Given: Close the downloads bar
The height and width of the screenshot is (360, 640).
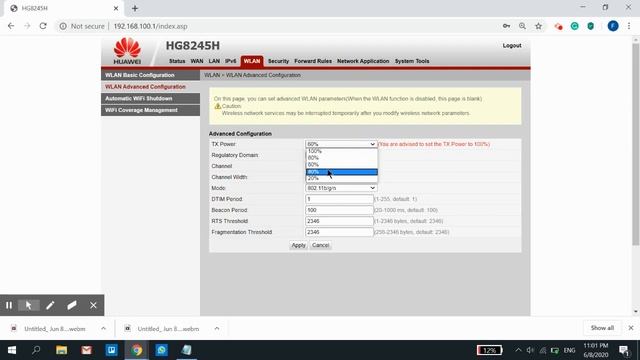Looking at the screenshot, I should 631,328.
